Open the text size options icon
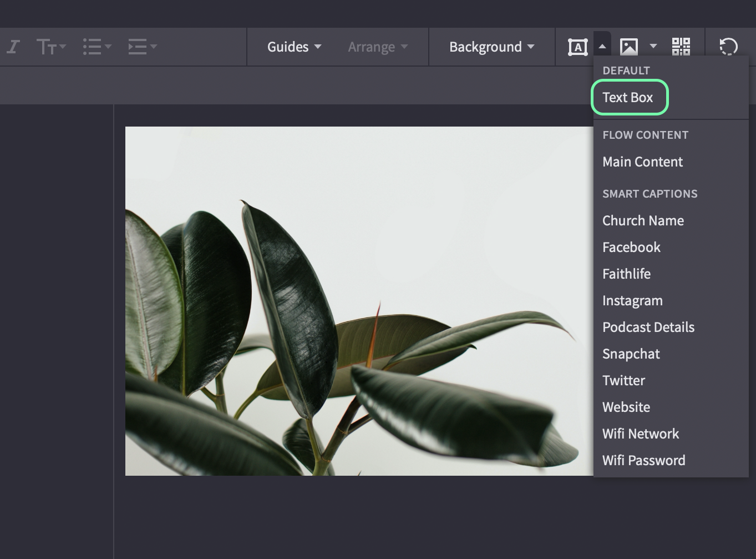Image resolution: width=756 pixels, height=559 pixels. (x=51, y=47)
